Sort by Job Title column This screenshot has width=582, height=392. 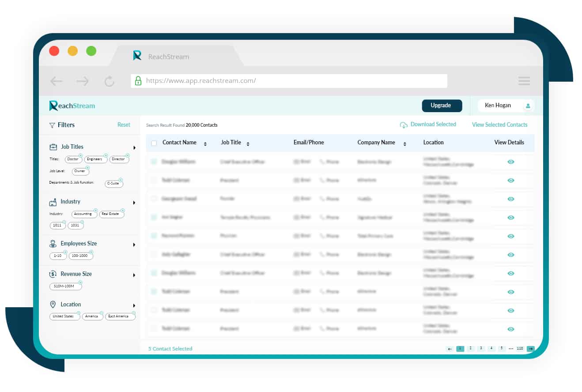click(x=248, y=144)
